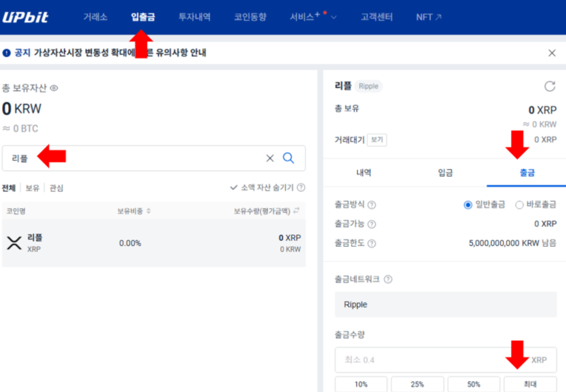Open help icon beside 소액 자산 숨기기
This screenshot has height=392, width=566.
click(301, 188)
